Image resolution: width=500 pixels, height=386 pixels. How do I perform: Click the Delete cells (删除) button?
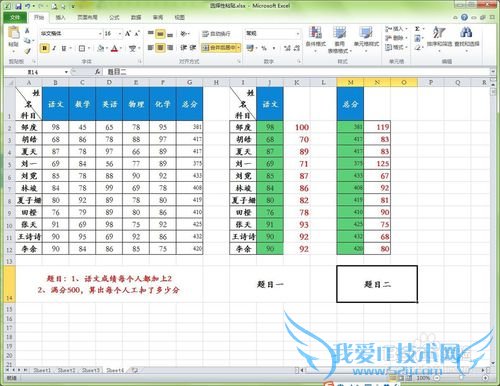[x=396, y=38]
